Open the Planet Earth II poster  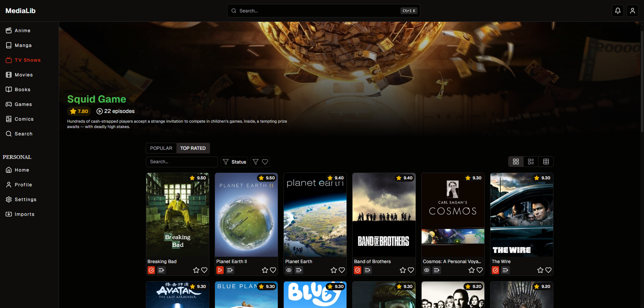(246, 215)
